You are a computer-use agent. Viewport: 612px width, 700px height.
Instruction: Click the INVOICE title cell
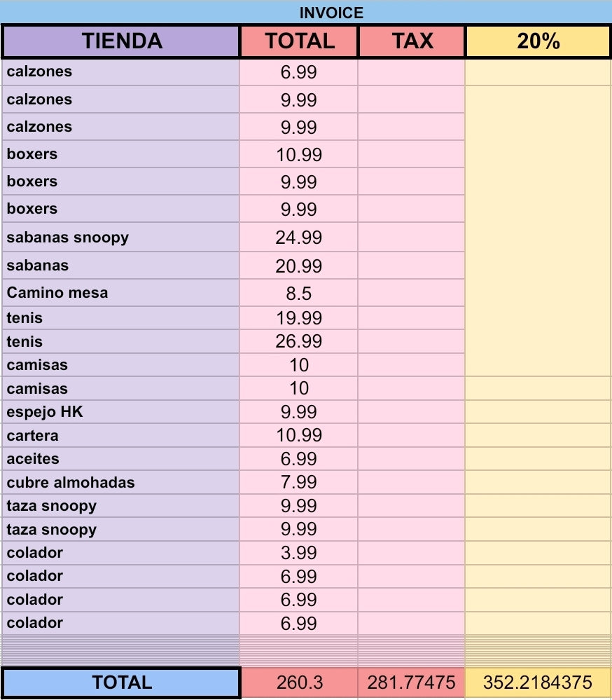[x=306, y=12]
